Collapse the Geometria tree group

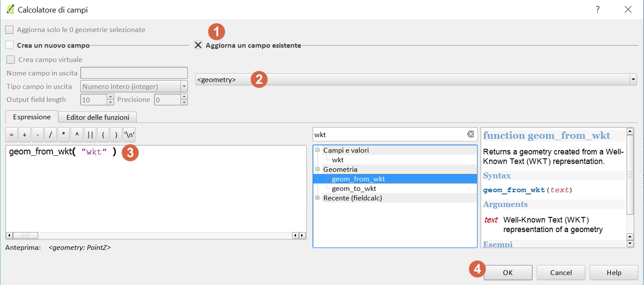point(318,169)
